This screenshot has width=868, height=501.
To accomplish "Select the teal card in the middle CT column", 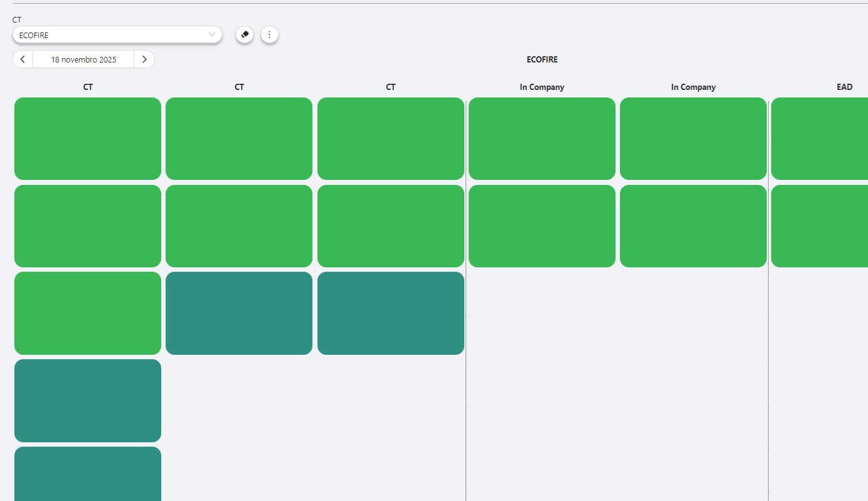I will 239,313.
